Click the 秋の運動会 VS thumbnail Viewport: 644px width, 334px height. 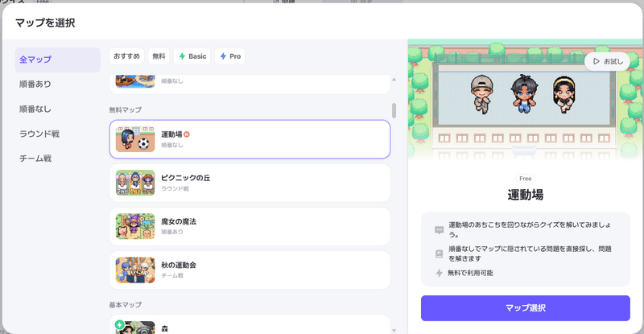135,270
